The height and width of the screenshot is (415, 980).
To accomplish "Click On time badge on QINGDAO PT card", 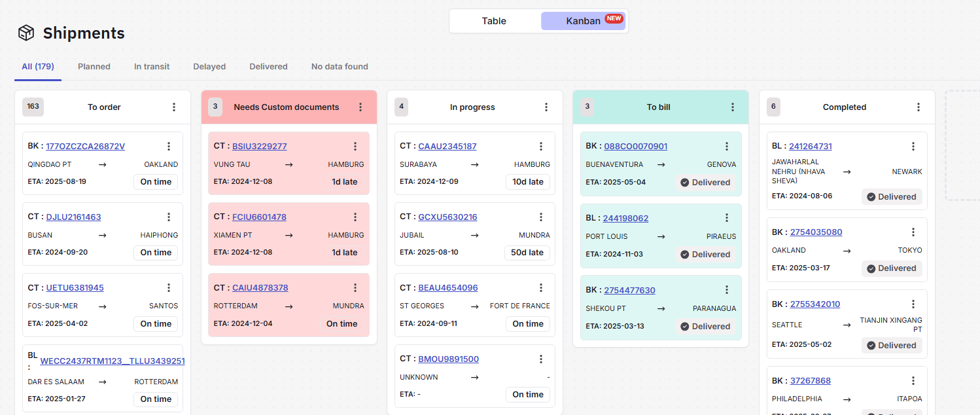I will click(x=156, y=182).
